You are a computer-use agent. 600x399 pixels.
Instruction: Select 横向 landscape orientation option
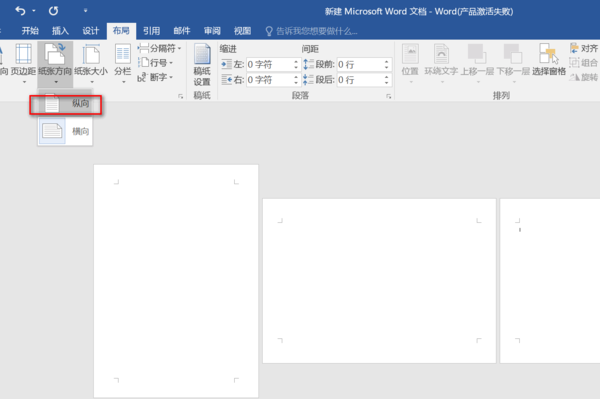click(x=65, y=131)
